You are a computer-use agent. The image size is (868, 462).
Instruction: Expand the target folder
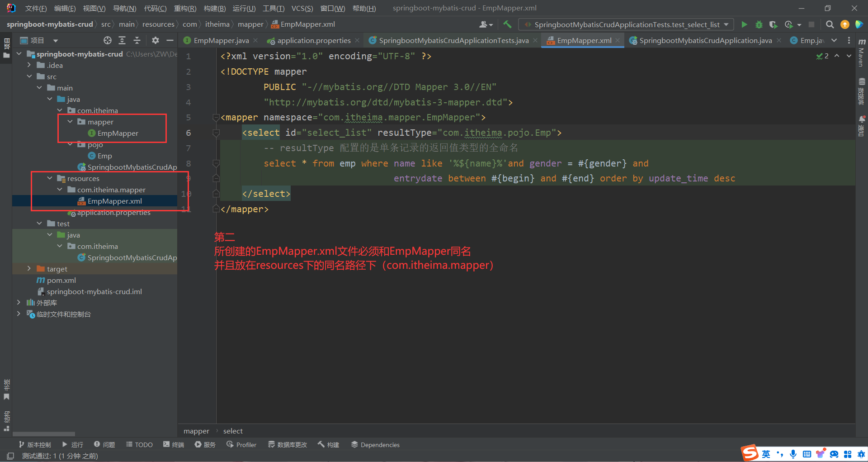tap(29, 269)
